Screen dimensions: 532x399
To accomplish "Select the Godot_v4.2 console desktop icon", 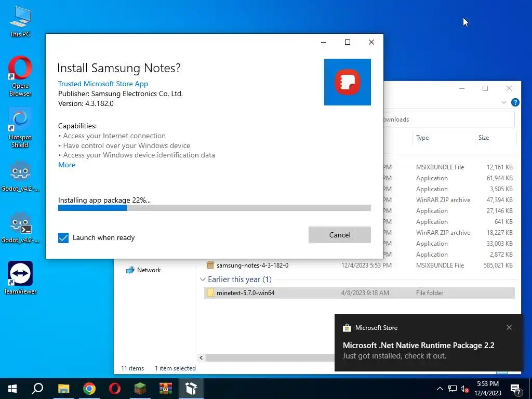I will (x=20, y=228).
